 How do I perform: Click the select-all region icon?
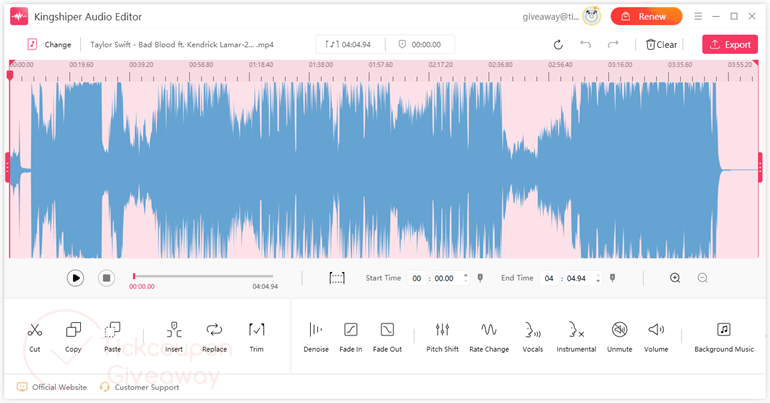pos(337,278)
